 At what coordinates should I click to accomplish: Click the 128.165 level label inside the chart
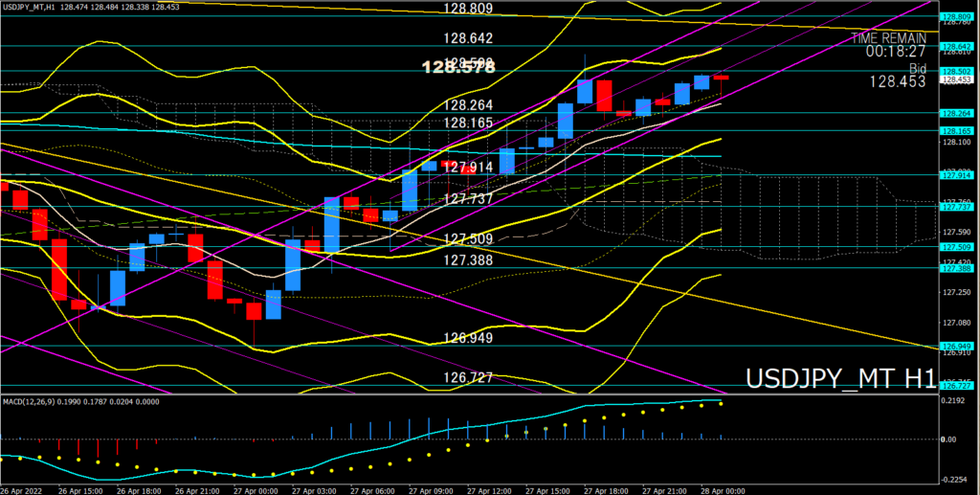(x=468, y=123)
